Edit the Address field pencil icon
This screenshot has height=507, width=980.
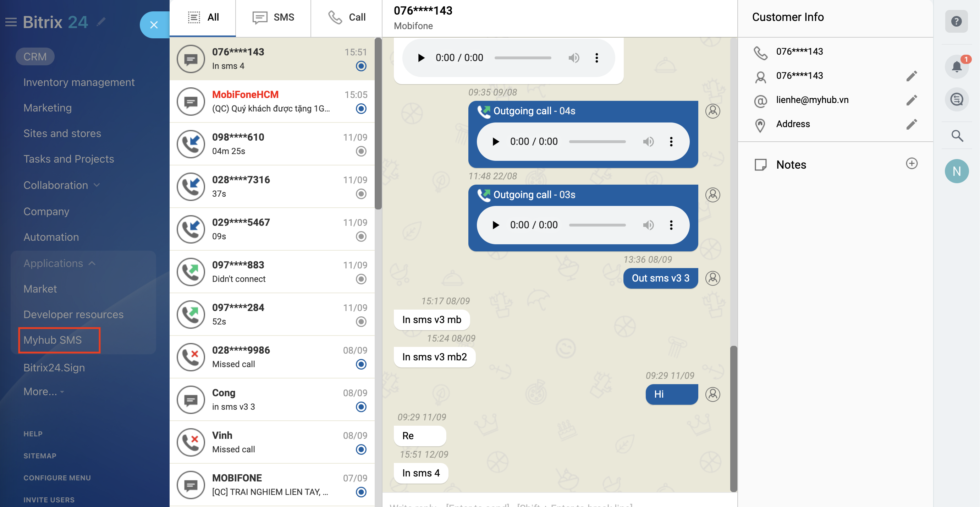(x=912, y=124)
